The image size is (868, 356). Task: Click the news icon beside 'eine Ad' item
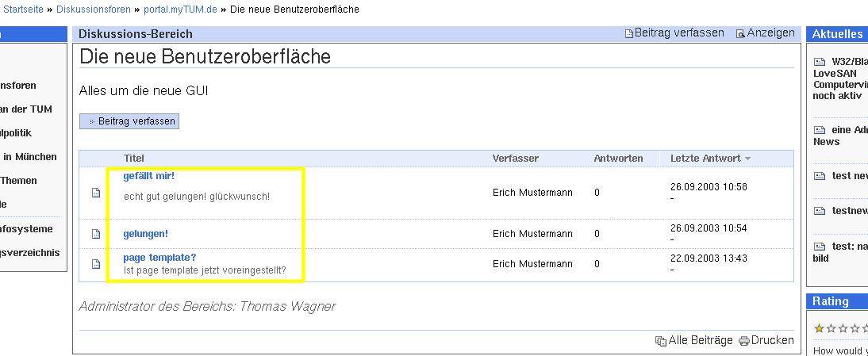820,130
